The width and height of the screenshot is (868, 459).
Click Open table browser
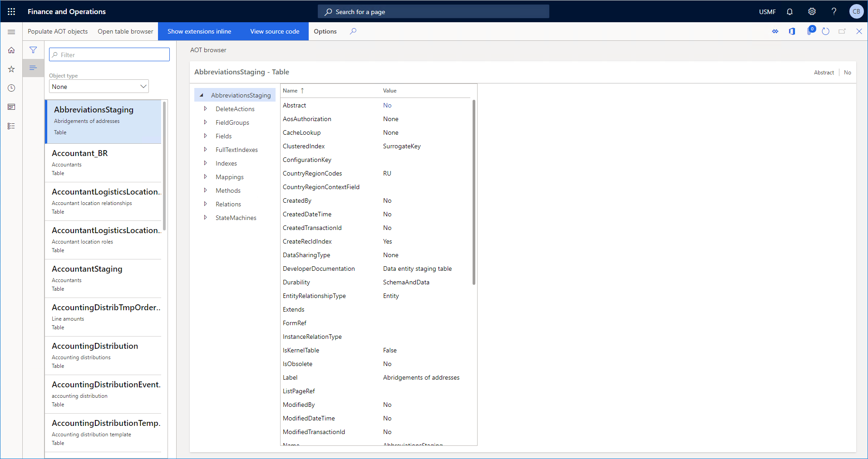125,31
